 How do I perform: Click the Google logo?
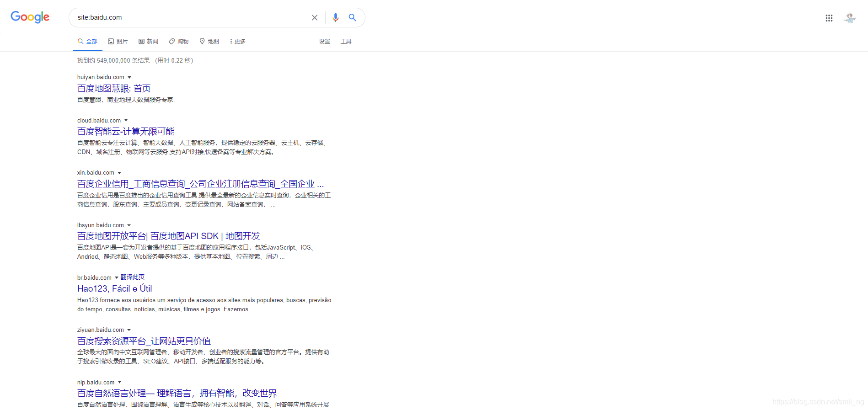pos(30,17)
